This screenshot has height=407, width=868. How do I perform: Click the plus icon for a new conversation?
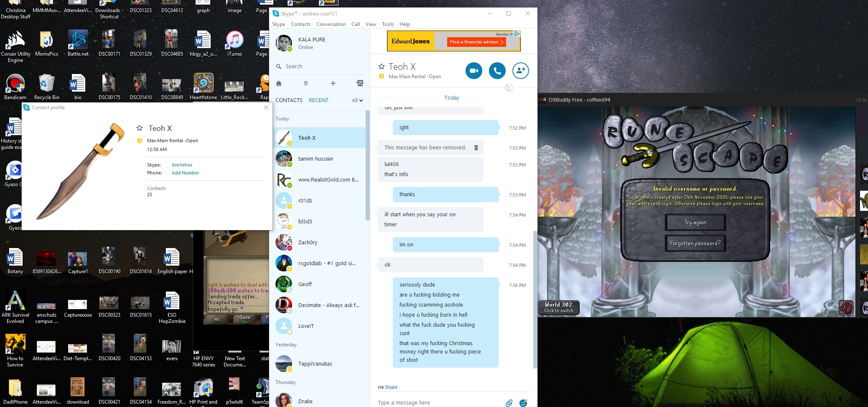[x=333, y=83]
